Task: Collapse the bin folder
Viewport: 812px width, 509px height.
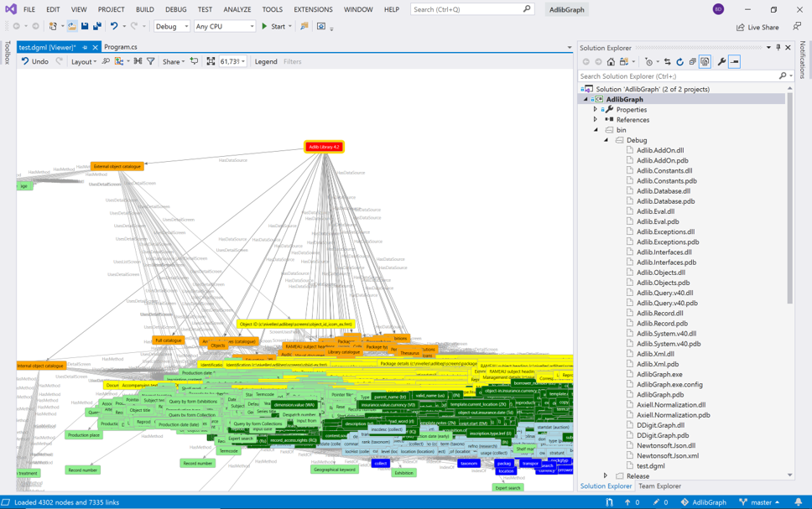Action: (x=596, y=130)
